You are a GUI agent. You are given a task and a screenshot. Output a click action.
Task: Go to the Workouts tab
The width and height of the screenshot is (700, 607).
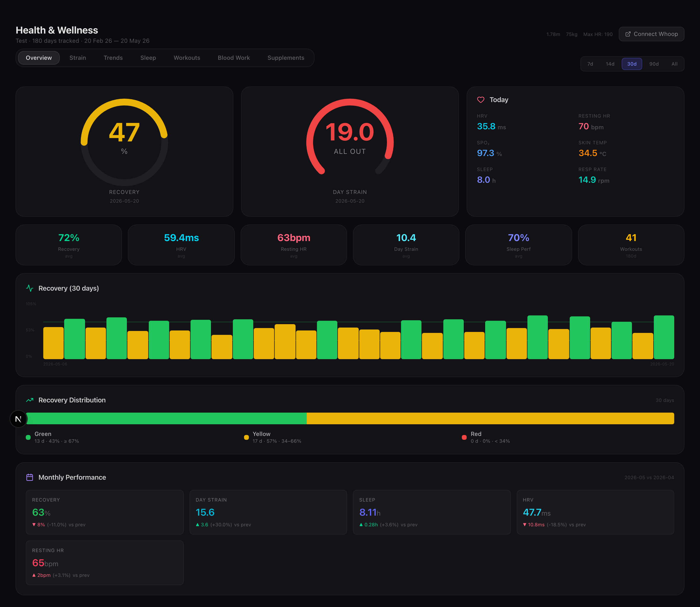pyautogui.click(x=187, y=58)
